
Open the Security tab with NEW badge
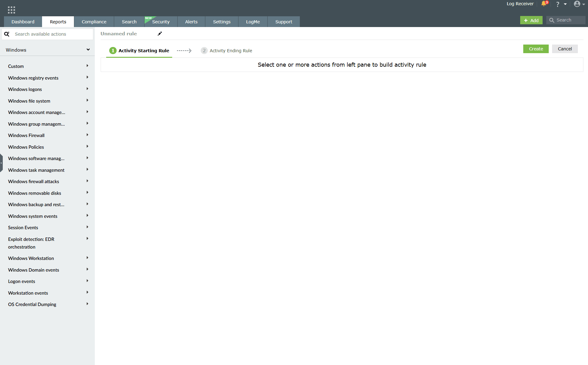click(x=161, y=22)
